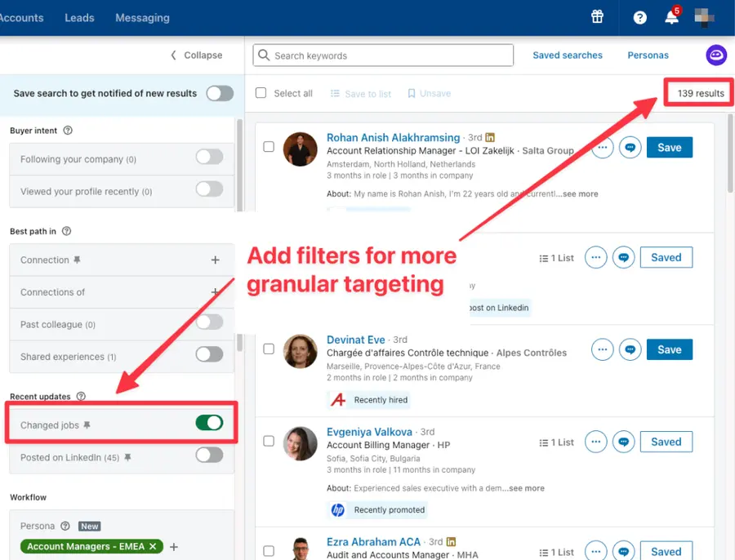The image size is (735, 560).
Task: Open Saved searches
Action: point(568,55)
